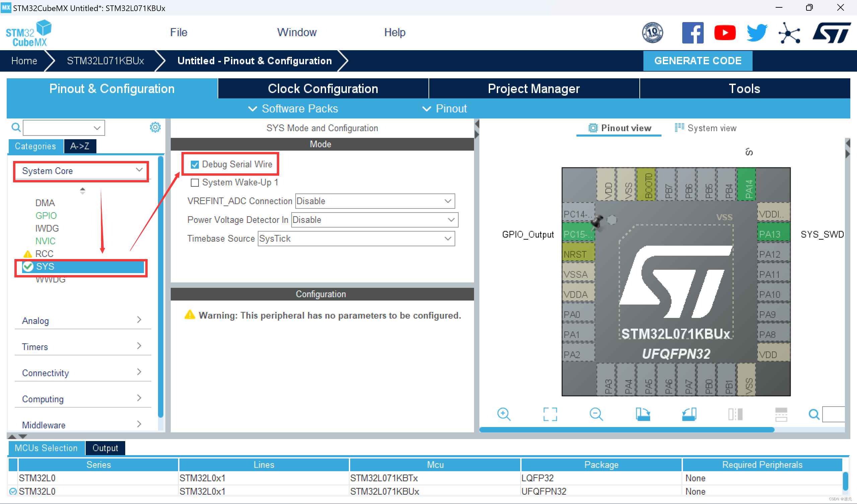Open the YouTube icon link

725,33
